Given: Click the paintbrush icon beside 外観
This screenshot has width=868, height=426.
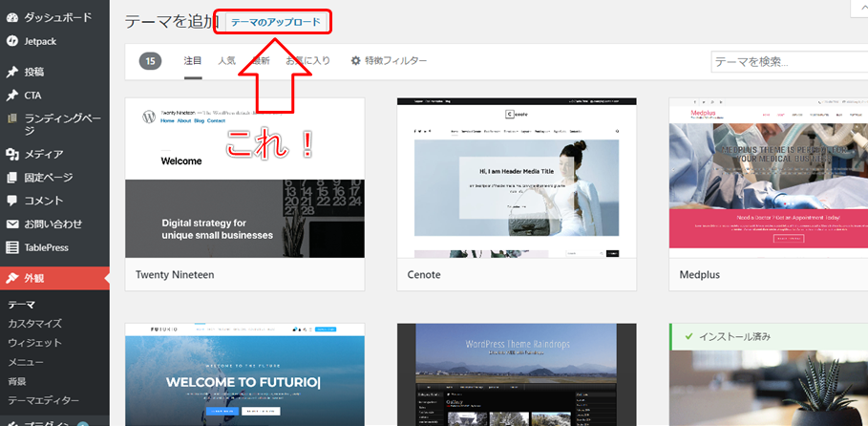Looking at the screenshot, I should coord(11,278).
